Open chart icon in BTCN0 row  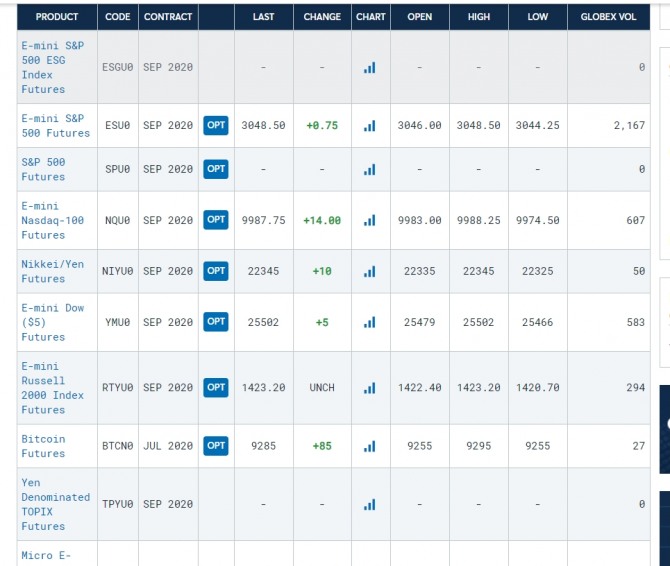[370, 446]
